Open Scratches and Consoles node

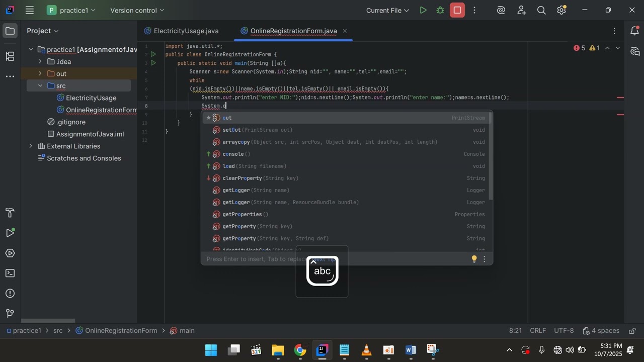coord(79,158)
